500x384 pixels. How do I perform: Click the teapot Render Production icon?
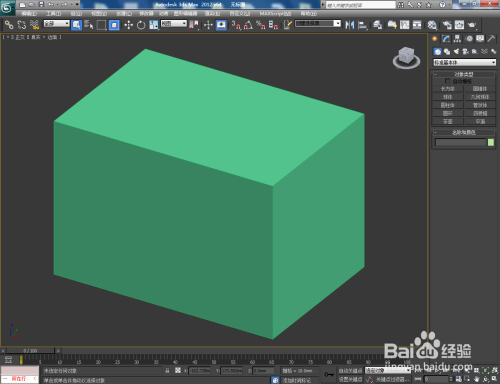[x=472, y=25]
